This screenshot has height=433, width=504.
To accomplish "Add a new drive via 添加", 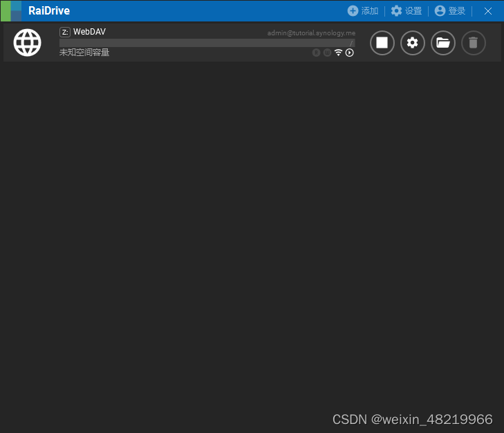I will click(x=363, y=11).
